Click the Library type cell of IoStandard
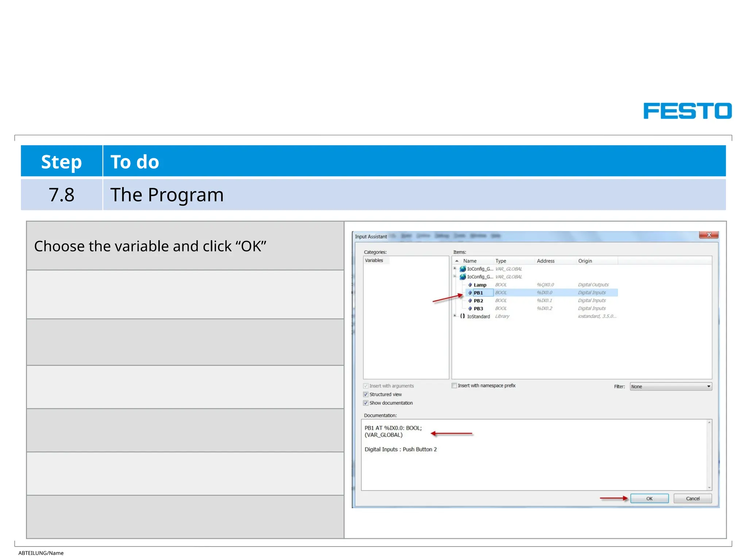The image size is (747, 560). pyautogui.click(x=502, y=316)
